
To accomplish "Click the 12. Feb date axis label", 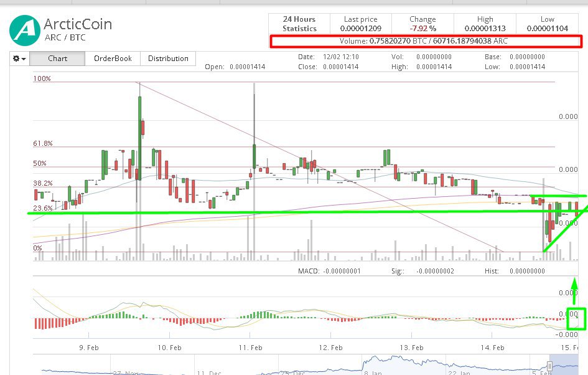I will coord(331,348).
